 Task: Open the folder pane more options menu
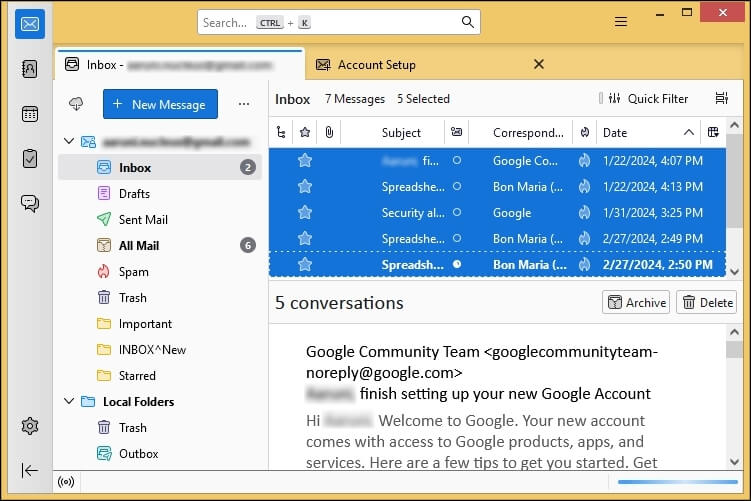tap(244, 104)
